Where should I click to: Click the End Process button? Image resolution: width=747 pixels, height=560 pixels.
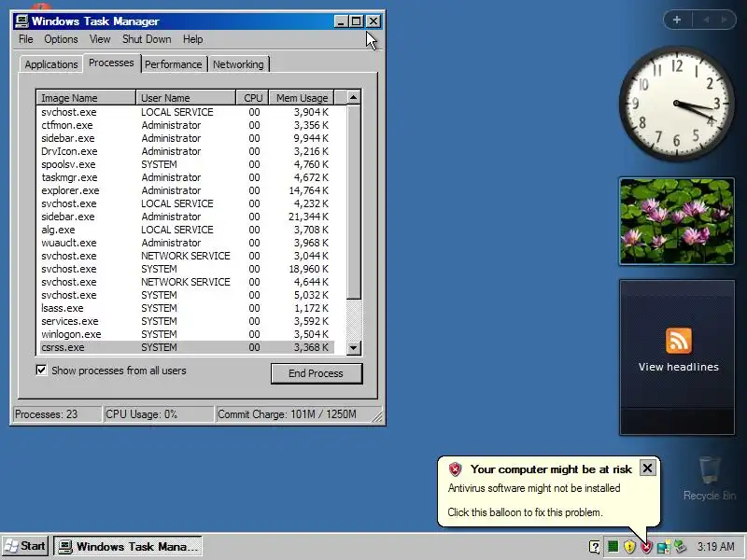point(317,373)
